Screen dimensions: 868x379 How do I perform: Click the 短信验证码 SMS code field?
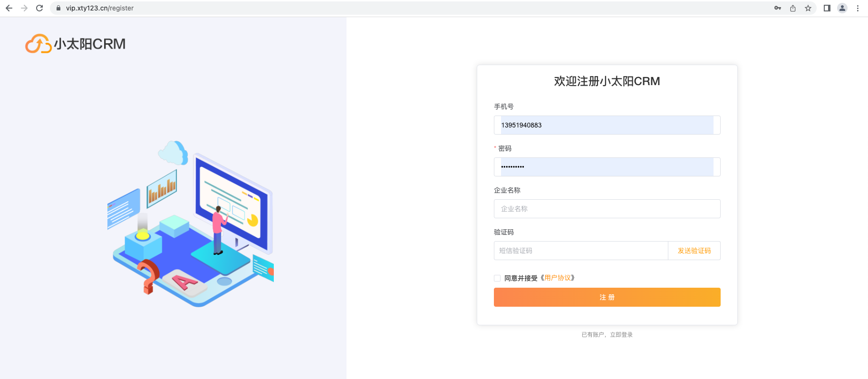click(580, 251)
